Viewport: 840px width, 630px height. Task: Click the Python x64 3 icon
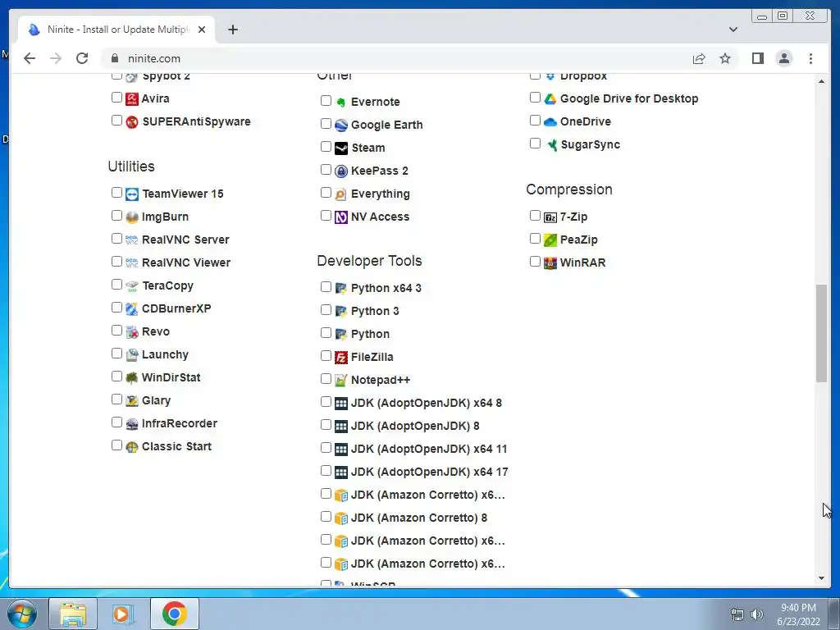(340, 288)
